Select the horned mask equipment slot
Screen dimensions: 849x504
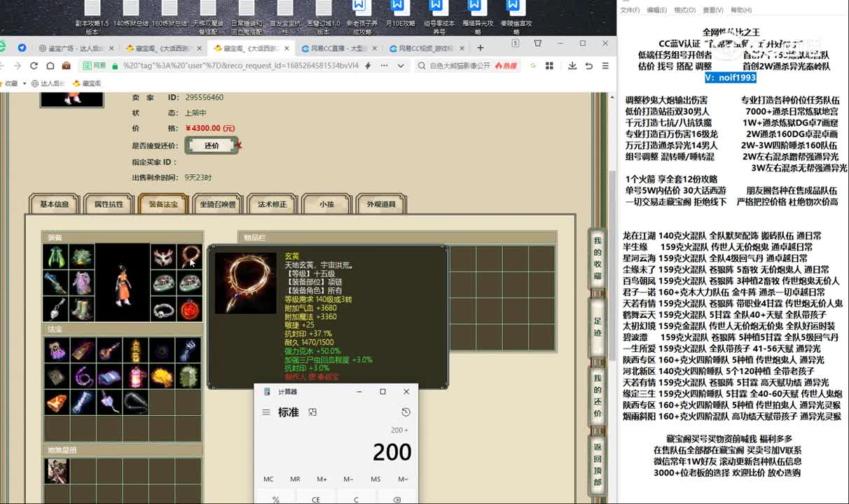[163, 256]
